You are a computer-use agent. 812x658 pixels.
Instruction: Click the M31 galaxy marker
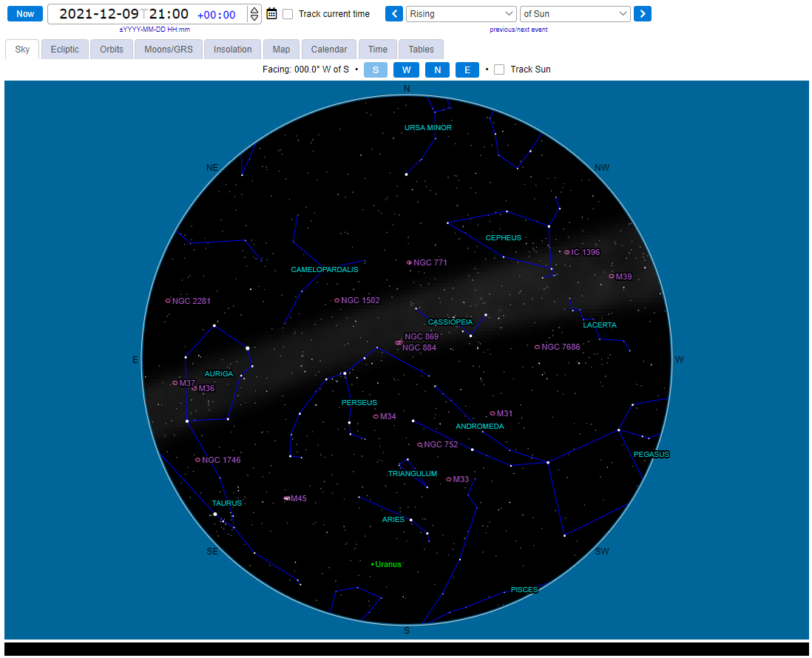tap(493, 413)
